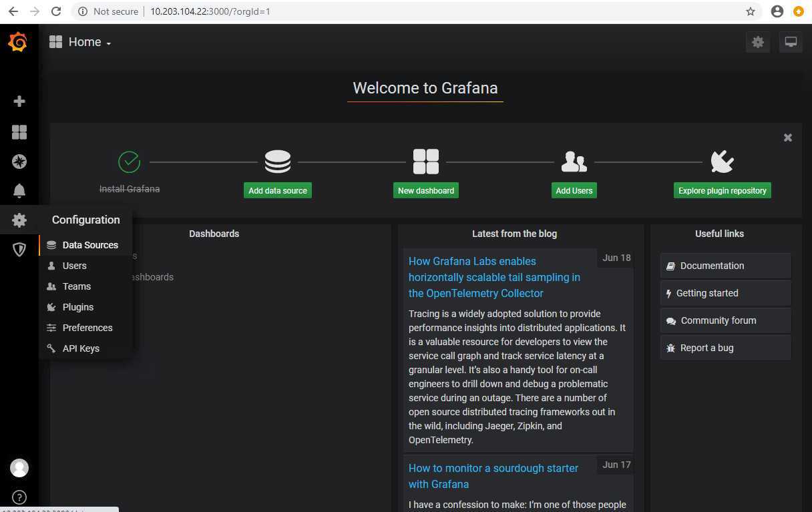Open the Alerting bell icon

point(19,191)
